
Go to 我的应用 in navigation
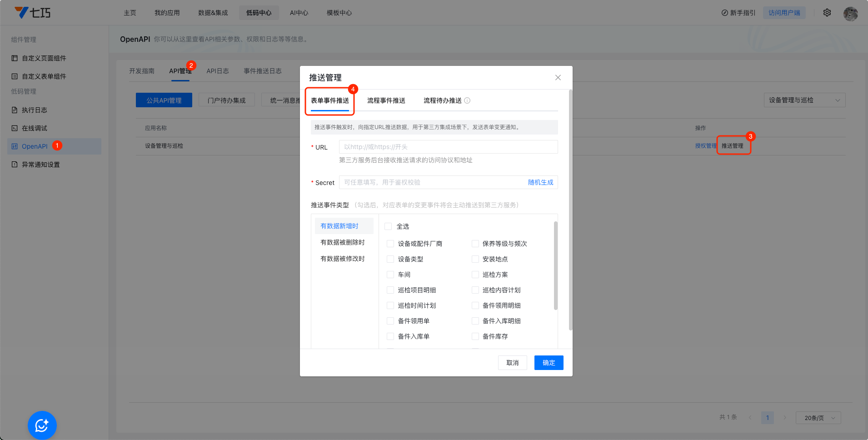click(x=167, y=13)
